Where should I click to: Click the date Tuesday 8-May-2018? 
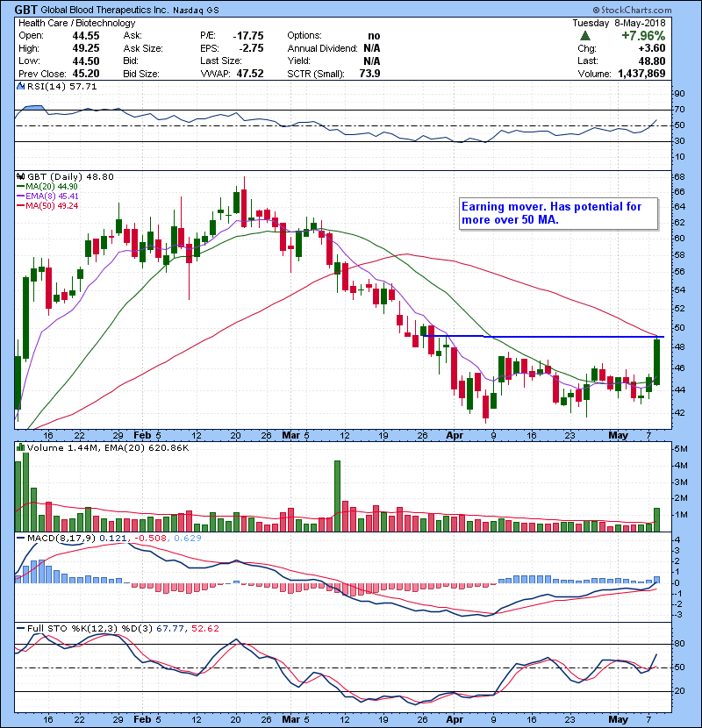click(x=619, y=23)
